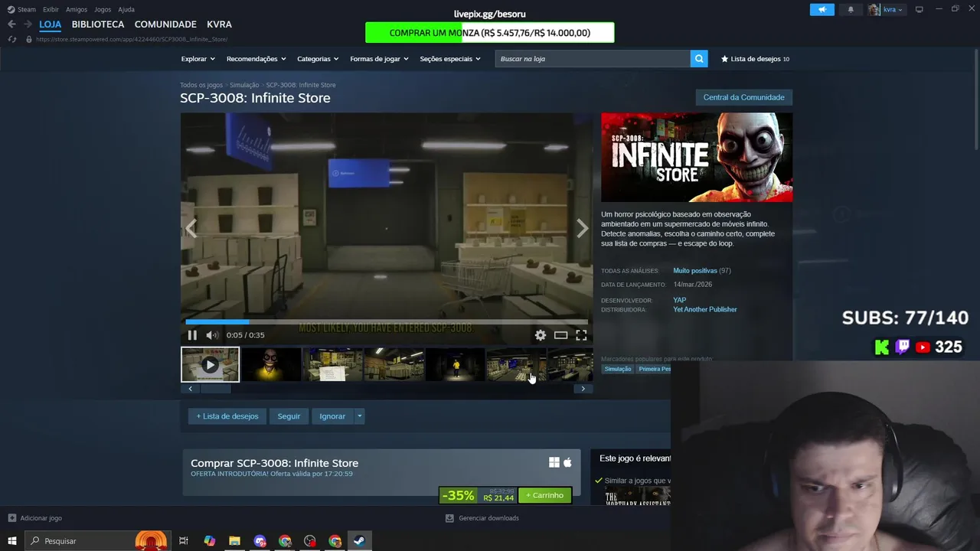Select the trailer video thumbnail
980x551 pixels.
(210, 364)
